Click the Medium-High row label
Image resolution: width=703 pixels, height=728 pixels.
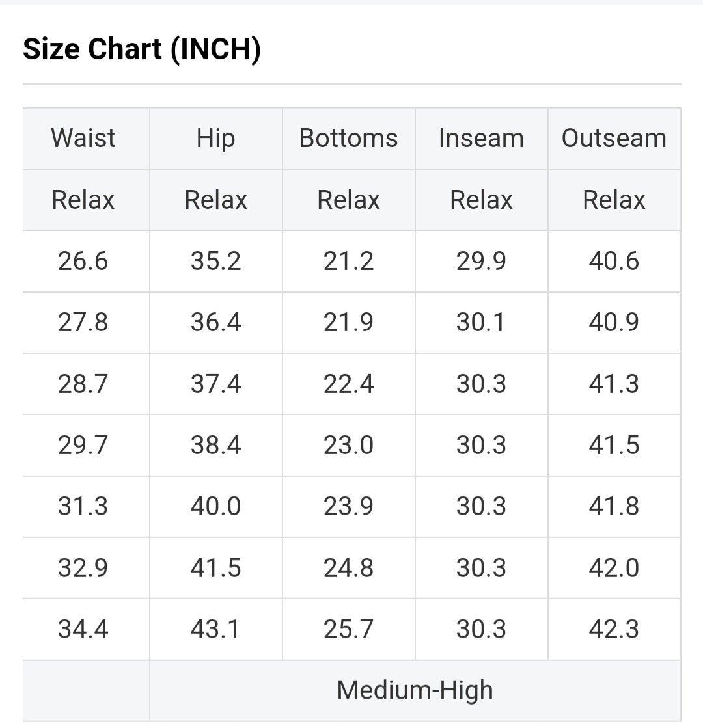(415, 690)
